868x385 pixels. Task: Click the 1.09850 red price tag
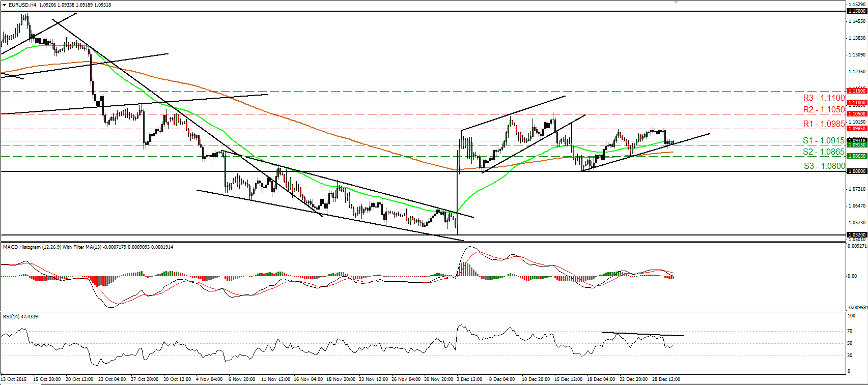click(856, 129)
